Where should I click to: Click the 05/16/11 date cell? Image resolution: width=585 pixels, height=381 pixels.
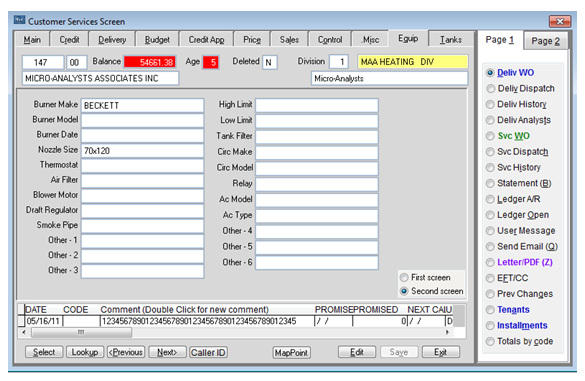[44, 321]
